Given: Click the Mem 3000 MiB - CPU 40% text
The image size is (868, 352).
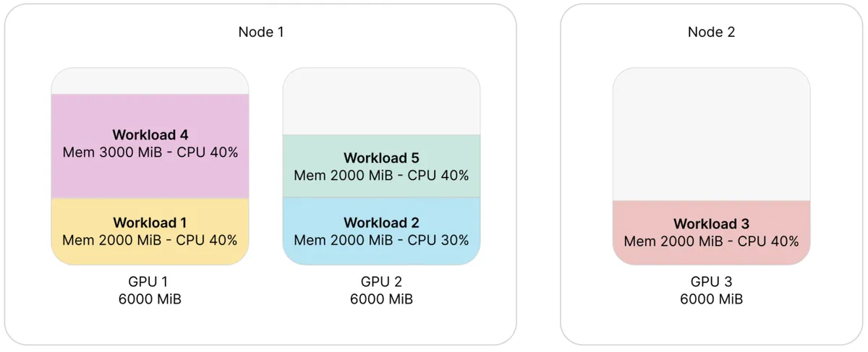Looking at the screenshot, I should (150, 153).
